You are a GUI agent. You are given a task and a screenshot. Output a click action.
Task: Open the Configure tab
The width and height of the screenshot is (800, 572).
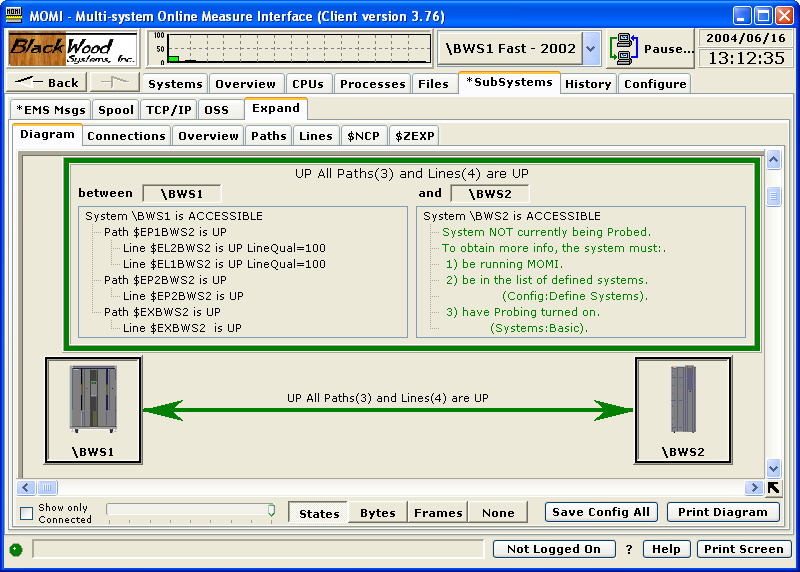[655, 84]
